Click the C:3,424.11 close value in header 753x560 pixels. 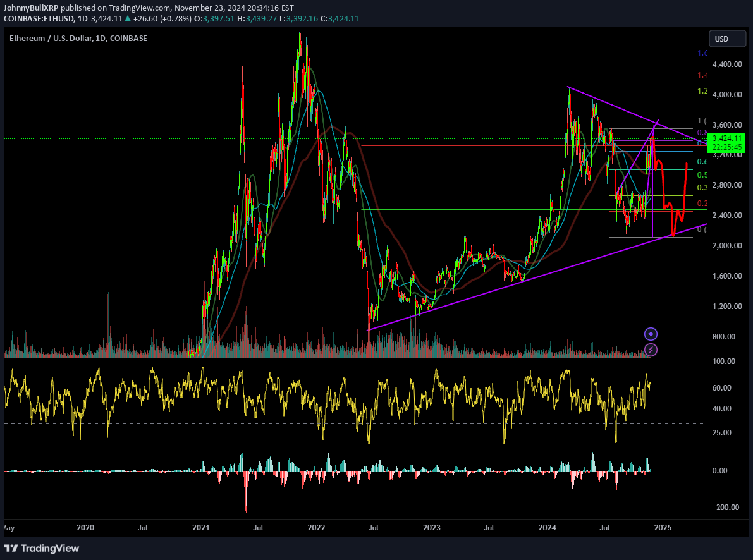(x=340, y=19)
